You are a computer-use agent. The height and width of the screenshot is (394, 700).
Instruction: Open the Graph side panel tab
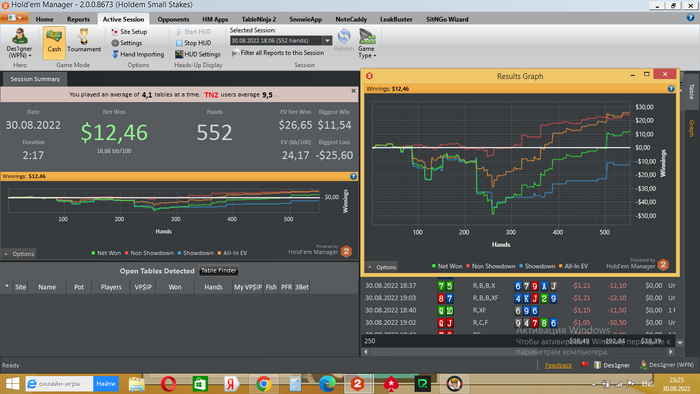point(692,128)
